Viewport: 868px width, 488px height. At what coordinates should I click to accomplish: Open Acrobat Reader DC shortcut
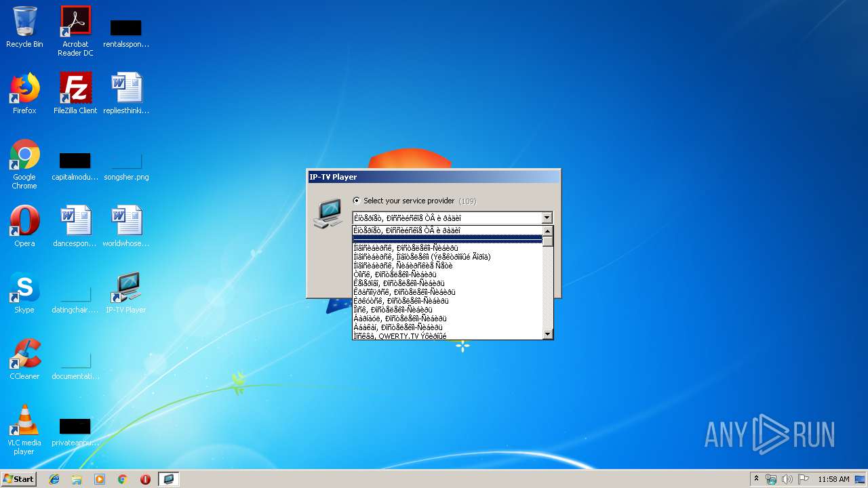[x=75, y=31]
